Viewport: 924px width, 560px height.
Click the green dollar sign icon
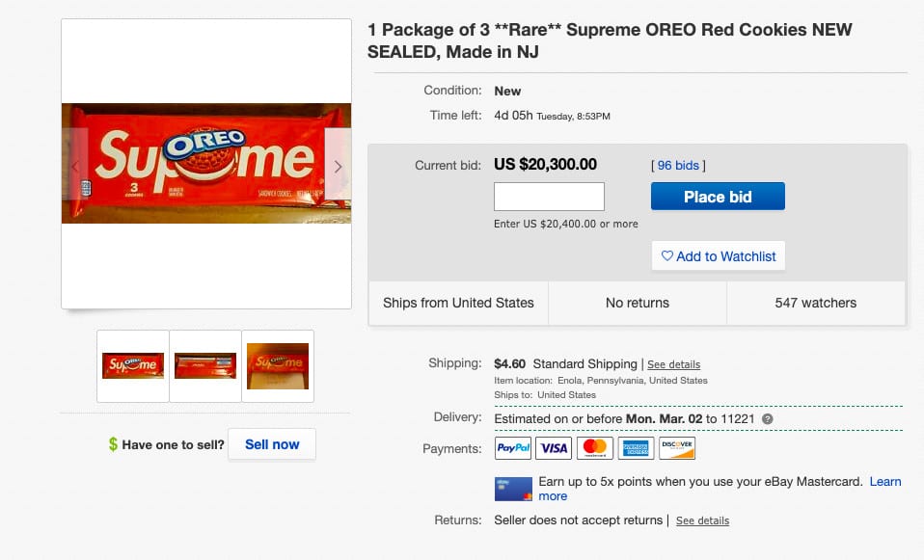click(x=113, y=444)
